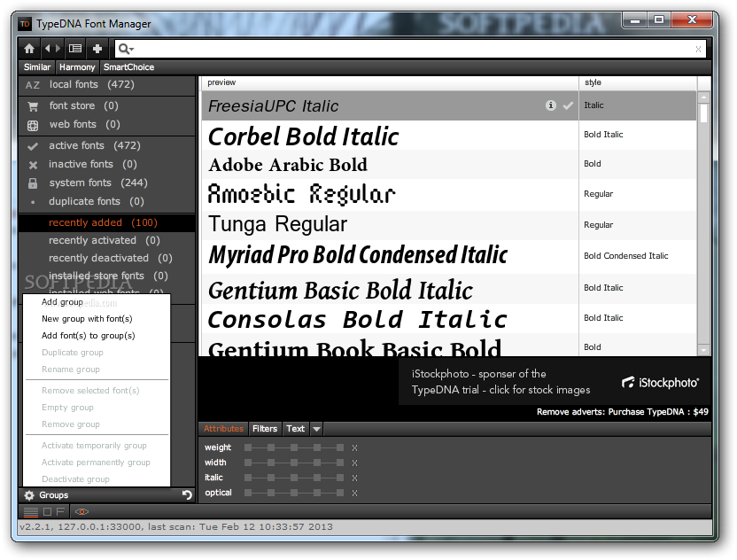Select Adobe Arabic Bold preview
737x560 pixels.
(288, 165)
